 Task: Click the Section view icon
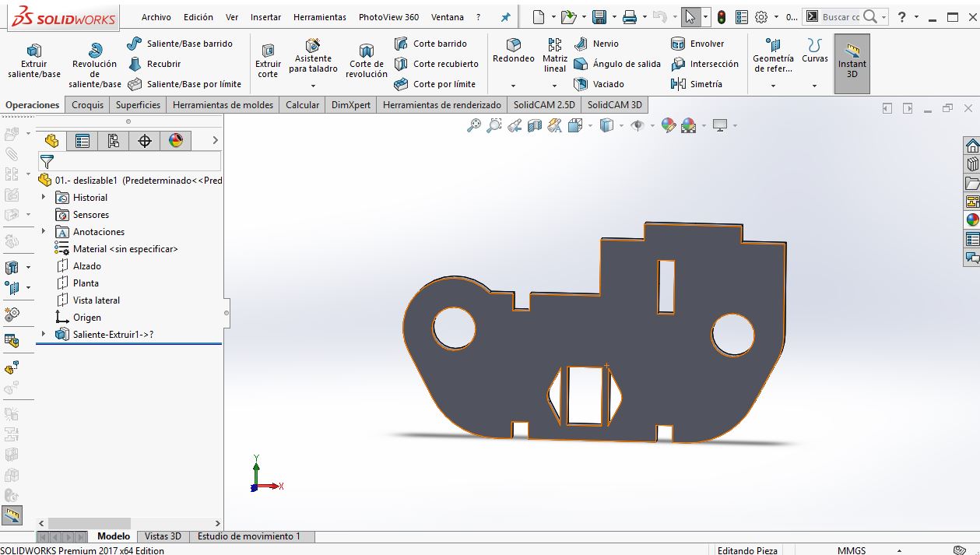tap(535, 125)
